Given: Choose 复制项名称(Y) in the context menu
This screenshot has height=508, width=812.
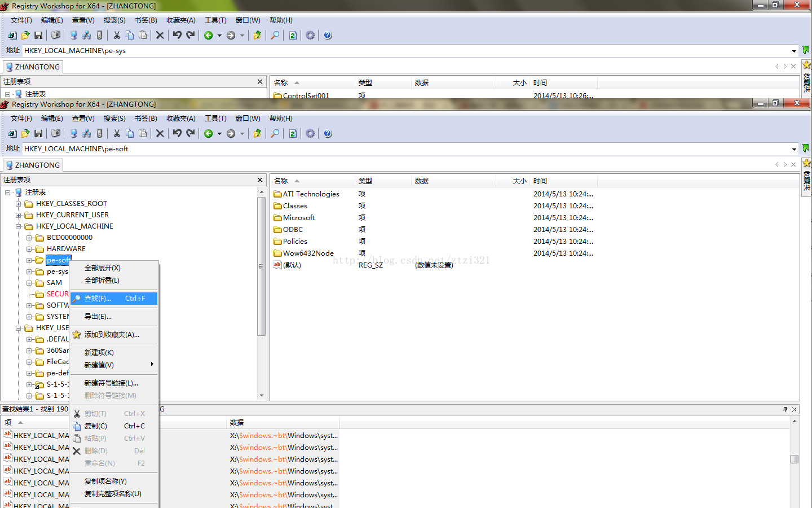Looking at the screenshot, I should click(114, 481).
